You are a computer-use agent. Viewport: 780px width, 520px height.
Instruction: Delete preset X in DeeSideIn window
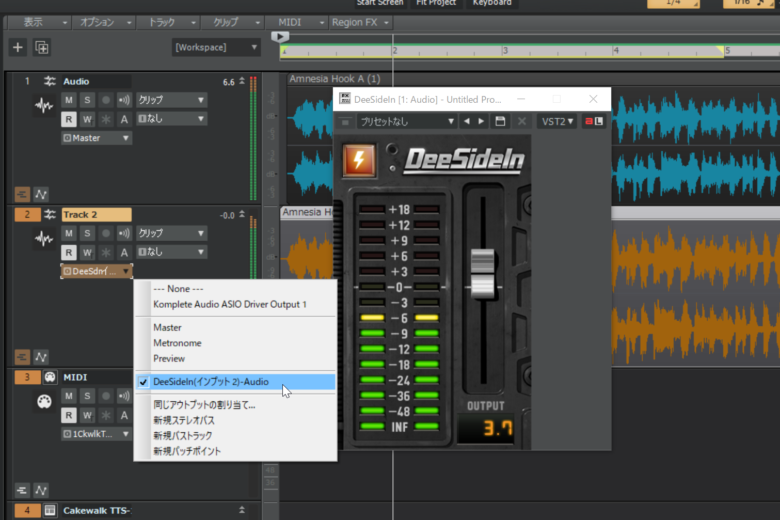521,121
